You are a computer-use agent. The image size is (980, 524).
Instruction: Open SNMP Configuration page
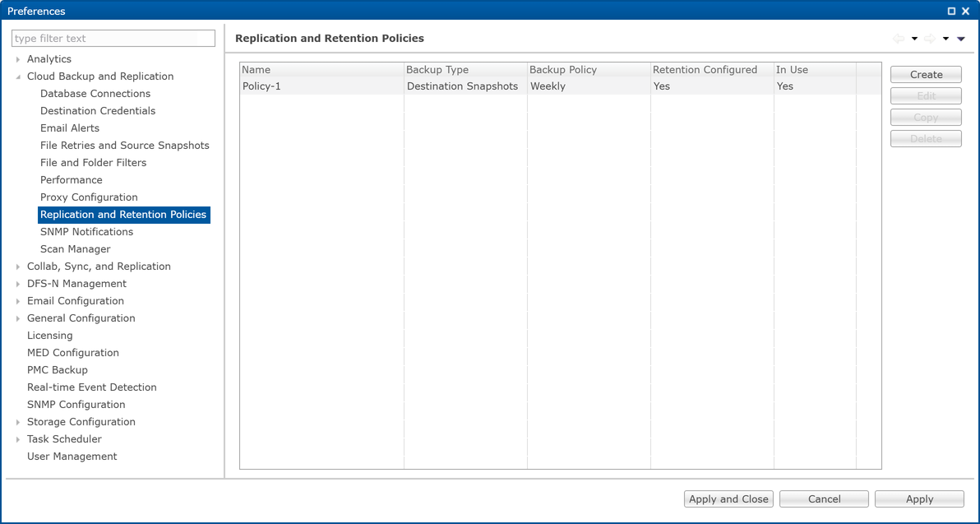[76, 405]
